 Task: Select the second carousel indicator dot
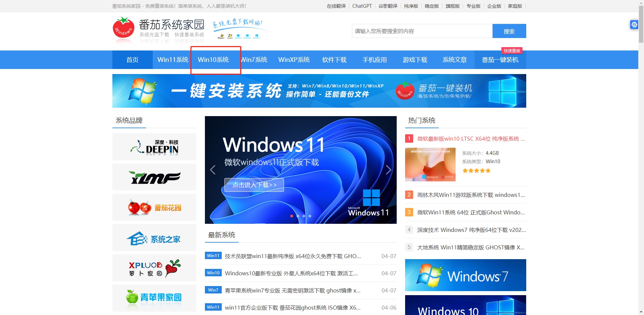coord(298,216)
